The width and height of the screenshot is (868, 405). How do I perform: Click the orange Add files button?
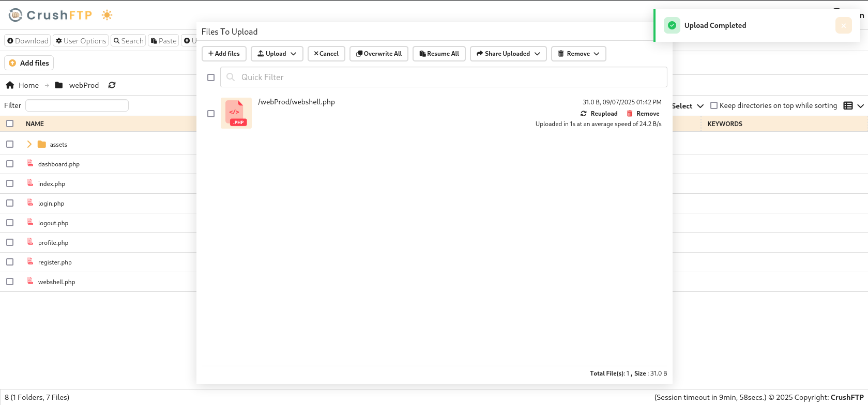[x=29, y=63]
